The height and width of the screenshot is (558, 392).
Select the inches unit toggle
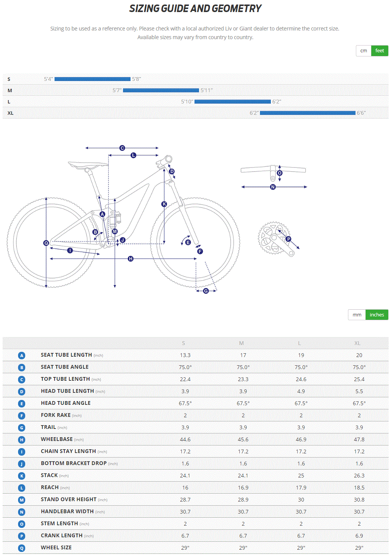377,315
